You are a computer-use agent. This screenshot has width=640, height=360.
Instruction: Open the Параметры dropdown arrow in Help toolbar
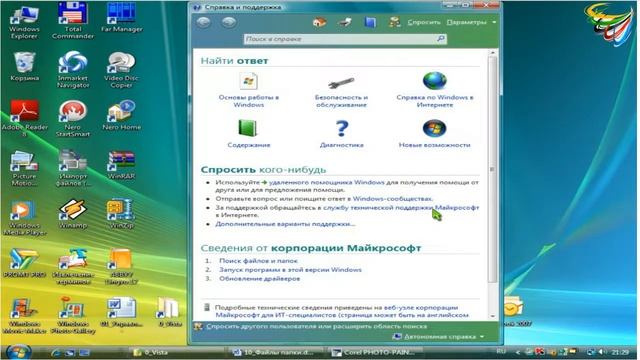[494, 22]
